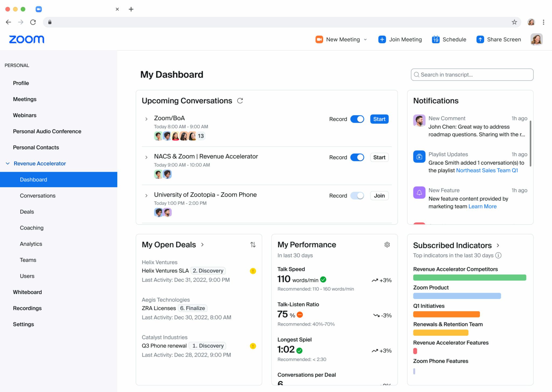552x392 pixels.
Task: Click Learn More for New Feature notification
Action: (482, 206)
